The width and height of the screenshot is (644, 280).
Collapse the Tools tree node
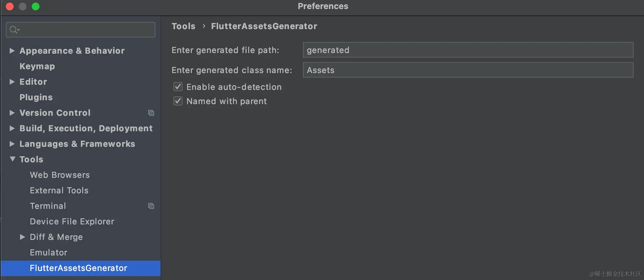13,159
